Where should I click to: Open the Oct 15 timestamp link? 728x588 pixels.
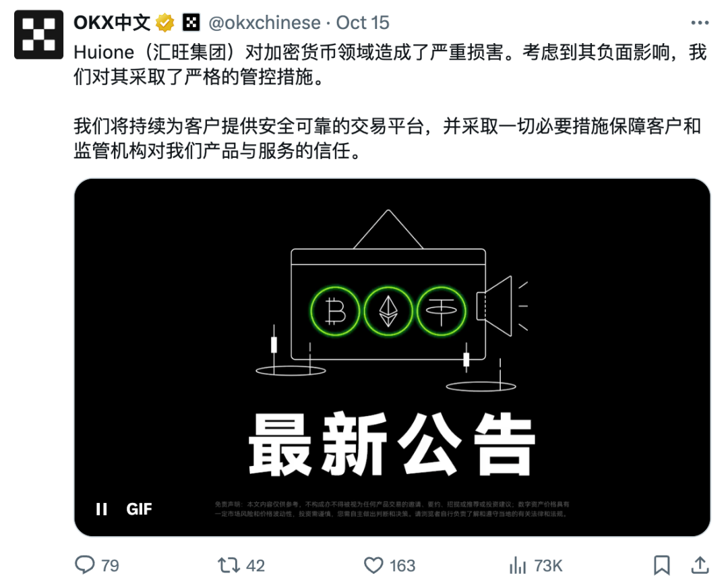(363, 23)
